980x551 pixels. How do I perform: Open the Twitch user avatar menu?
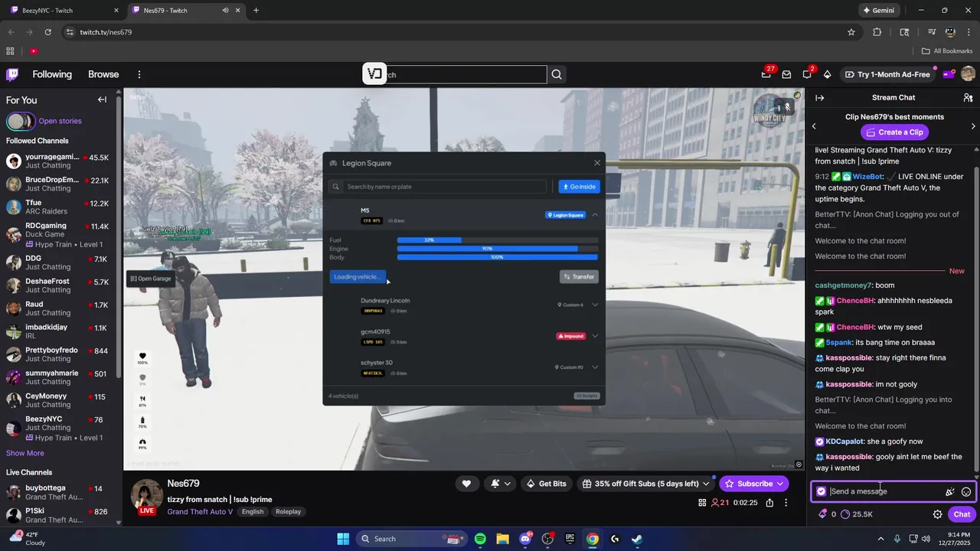(968, 74)
